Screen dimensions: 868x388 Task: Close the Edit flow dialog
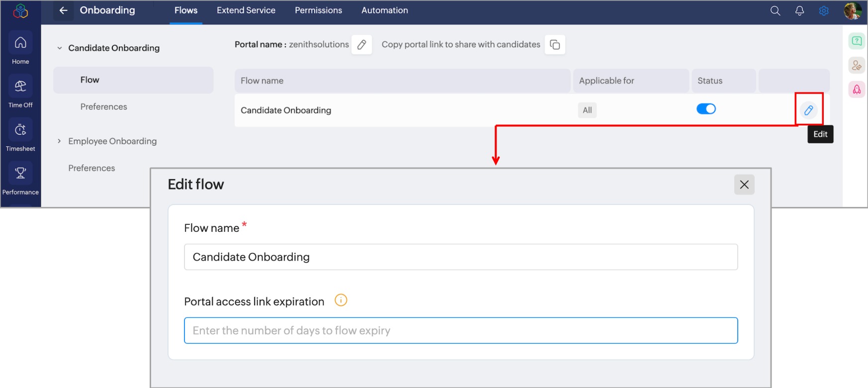[744, 185]
